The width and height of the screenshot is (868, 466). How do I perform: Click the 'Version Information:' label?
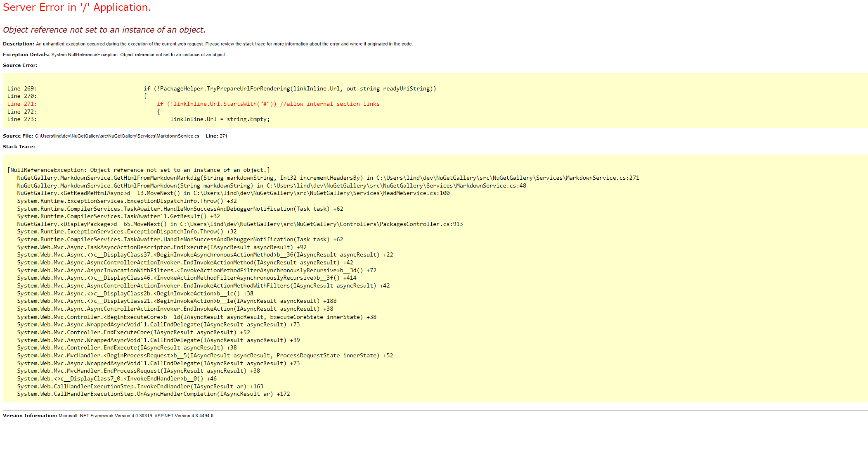pos(29,416)
